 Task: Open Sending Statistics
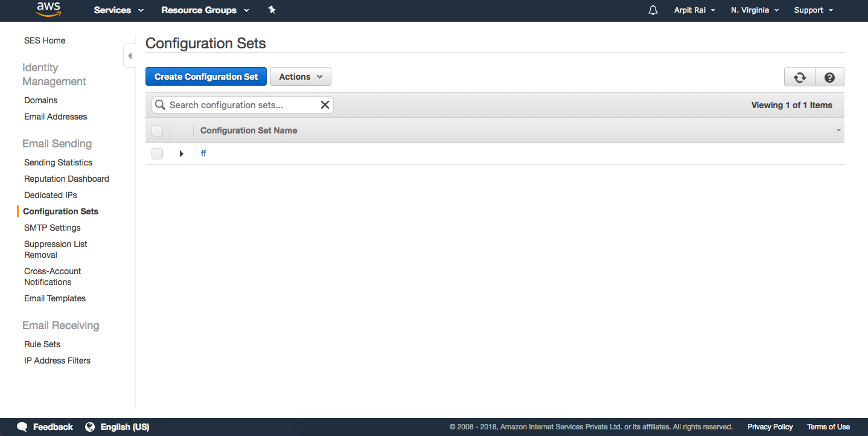58,162
